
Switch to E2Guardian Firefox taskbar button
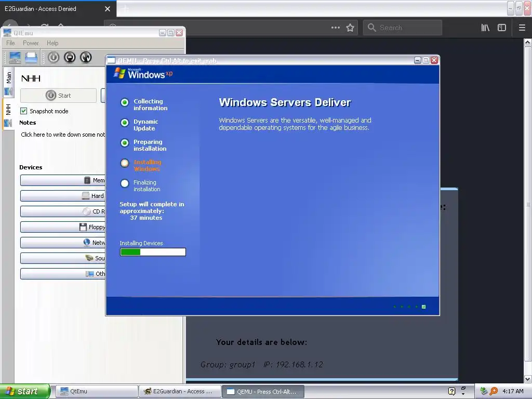[x=180, y=391]
